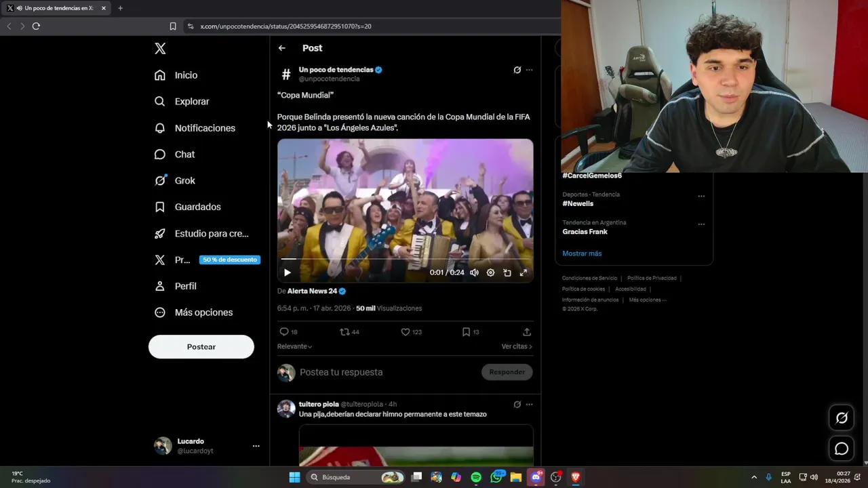Open more options dots on tuitero piola reply
The height and width of the screenshot is (488, 868).
[530, 405]
